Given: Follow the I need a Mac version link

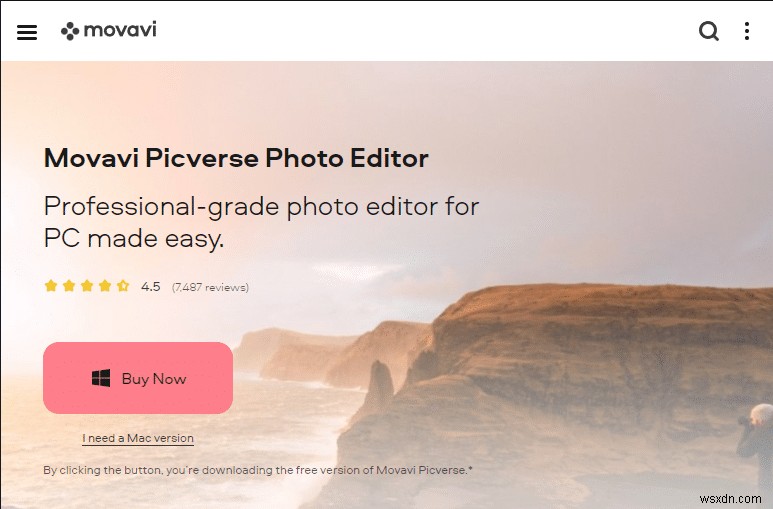Looking at the screenshot, I should click(x=138, y=438).
